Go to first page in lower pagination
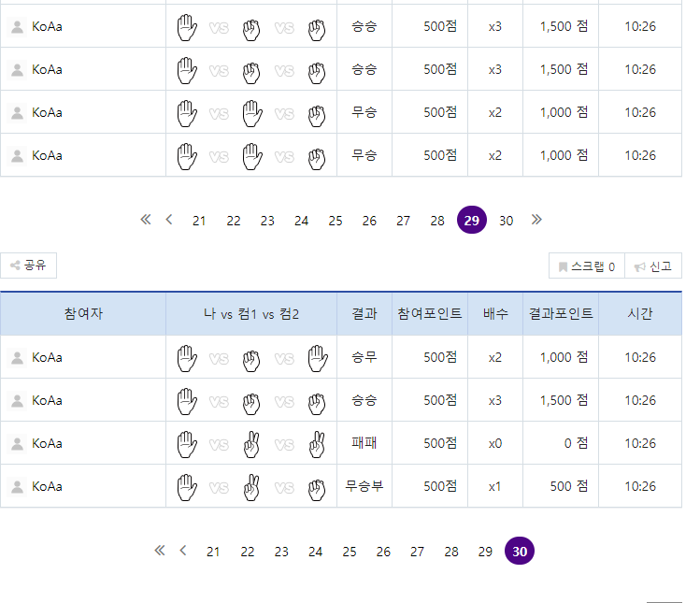The image size is (700, 603). 159,551
